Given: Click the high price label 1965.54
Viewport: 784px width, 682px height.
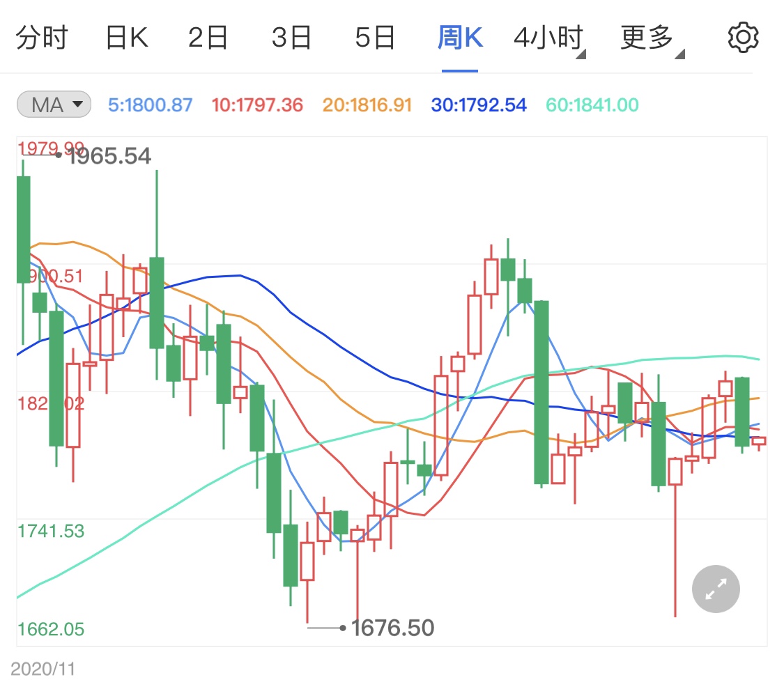Looking at the screenshot, I should point(109,156).
